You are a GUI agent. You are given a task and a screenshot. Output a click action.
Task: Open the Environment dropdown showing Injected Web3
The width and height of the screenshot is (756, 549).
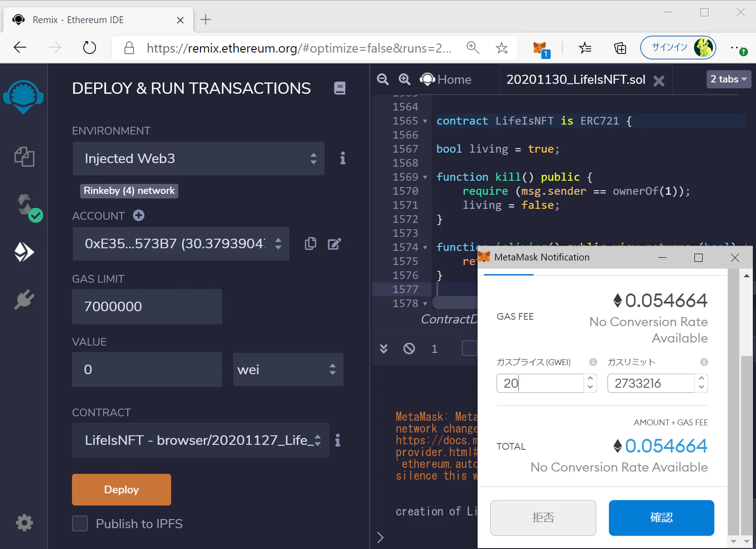click(x=199, y=159)
